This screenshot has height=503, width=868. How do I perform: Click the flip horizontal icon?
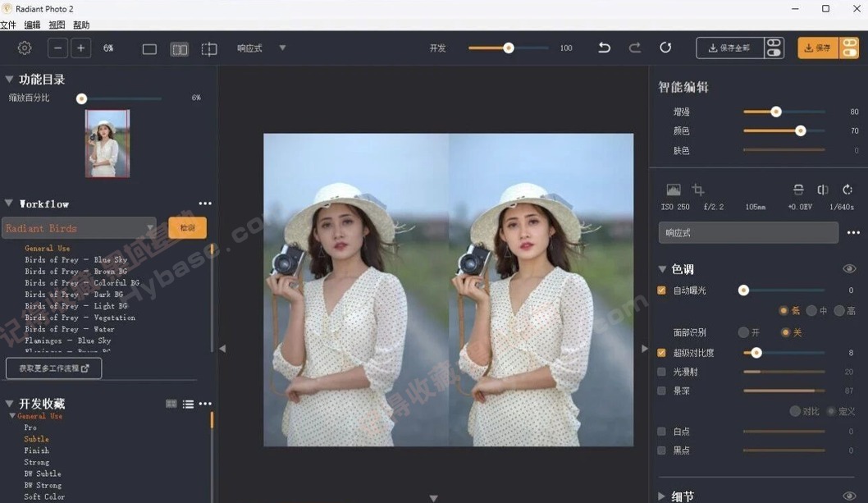tap(823, 190)
